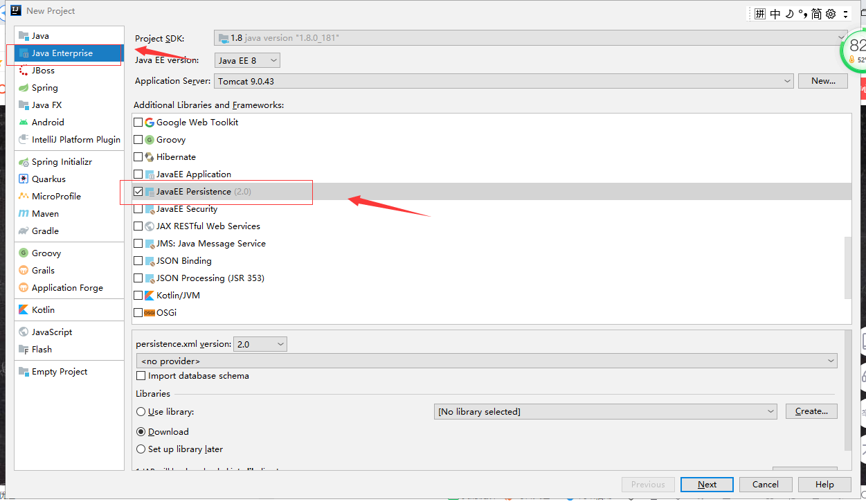Image resolution: width=866 pixels, height=504 pixels.
Task: Click the Groovy icon in left sidebar
Action: pos(24,253)
